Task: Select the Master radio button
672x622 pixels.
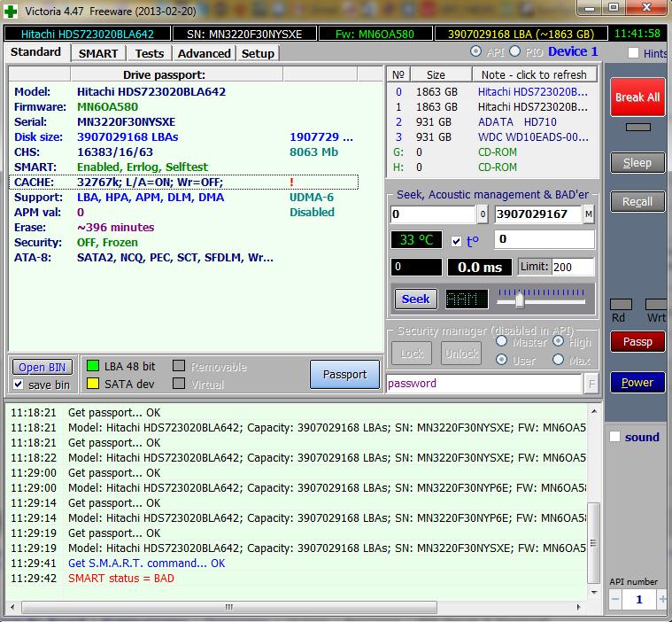Action: (501, 341)
